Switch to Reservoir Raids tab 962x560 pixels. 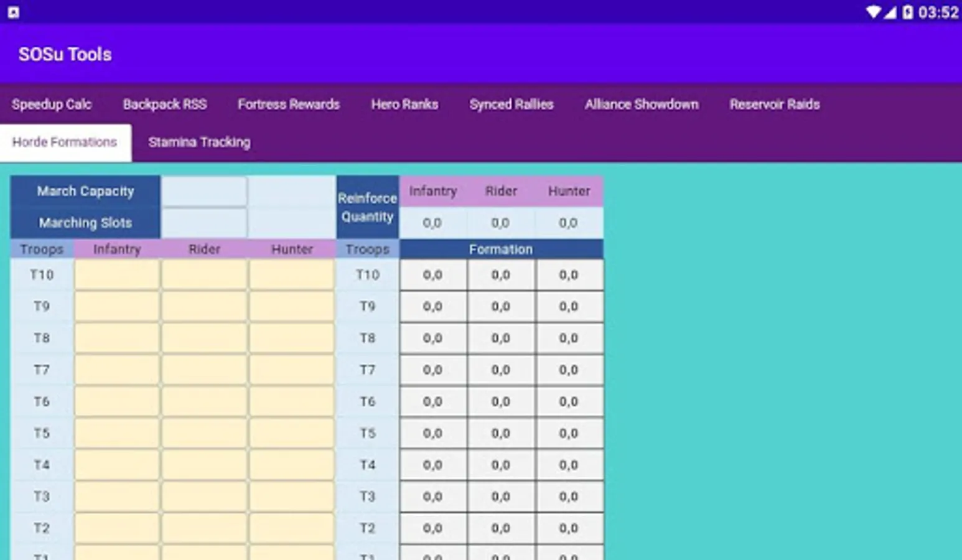[775, 105]
